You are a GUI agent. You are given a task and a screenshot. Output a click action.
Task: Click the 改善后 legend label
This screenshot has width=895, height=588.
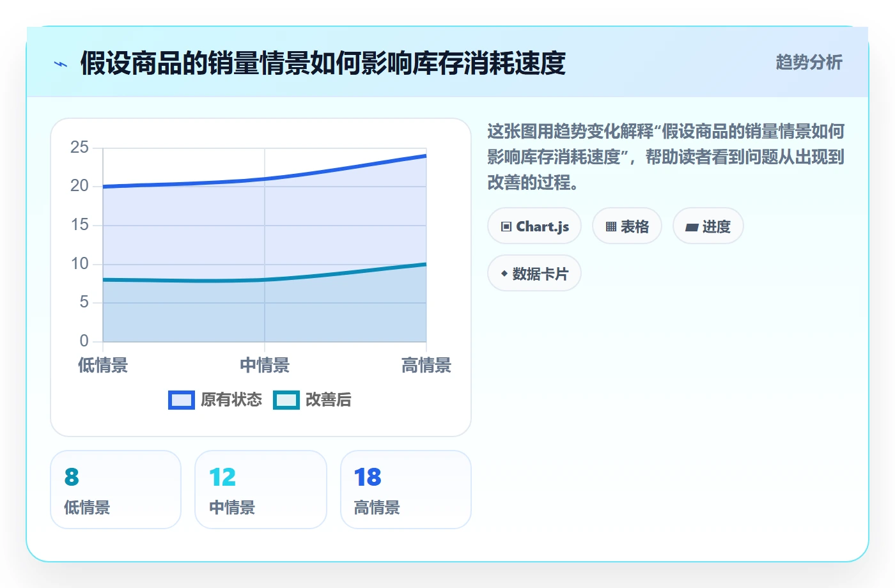point(329,400)
